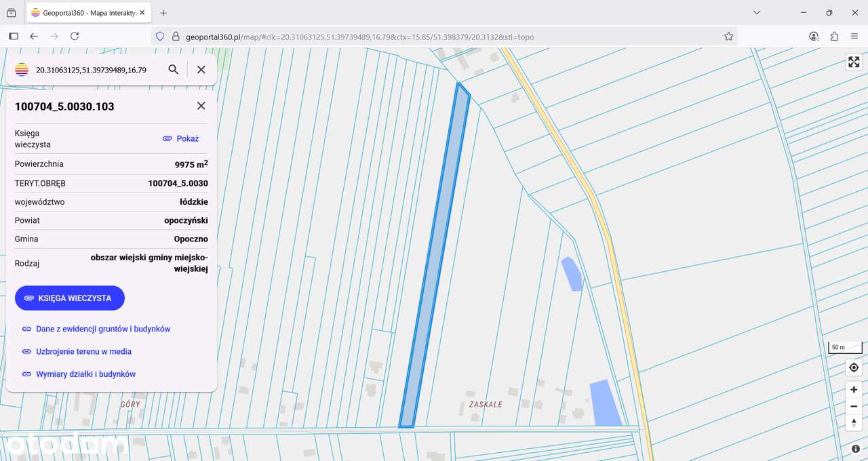Image resolution: width=868 pixels, height=461 pixels.
Task: Click the KSIĘGA WIECZYSTA button
Action: pos(70,298)
